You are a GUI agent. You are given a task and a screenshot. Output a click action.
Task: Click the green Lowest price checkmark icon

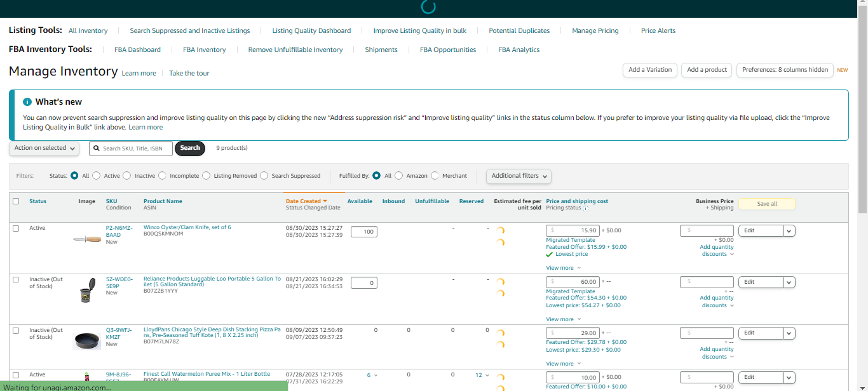click(x=550, y=255)
